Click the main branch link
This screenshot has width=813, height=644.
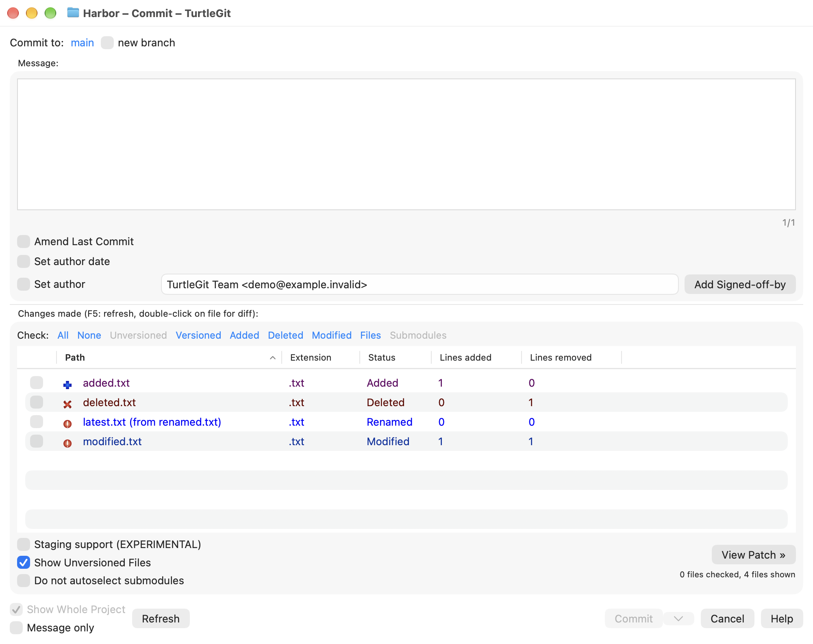(82, 43)
